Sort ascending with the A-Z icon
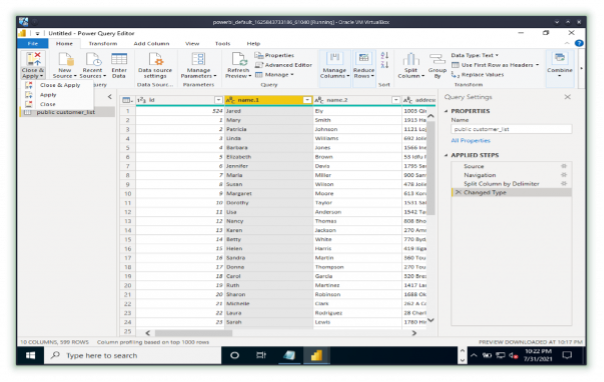This screenshot has height=382, width=604. click(384, 55)
